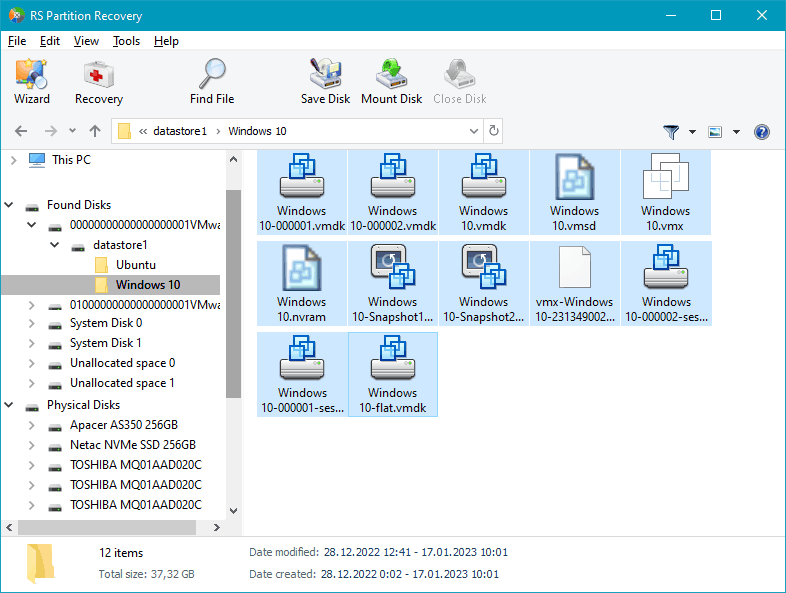Select the Windows 10.vmdk file
This screenshot has height=593, width=786.
(484, 192)
